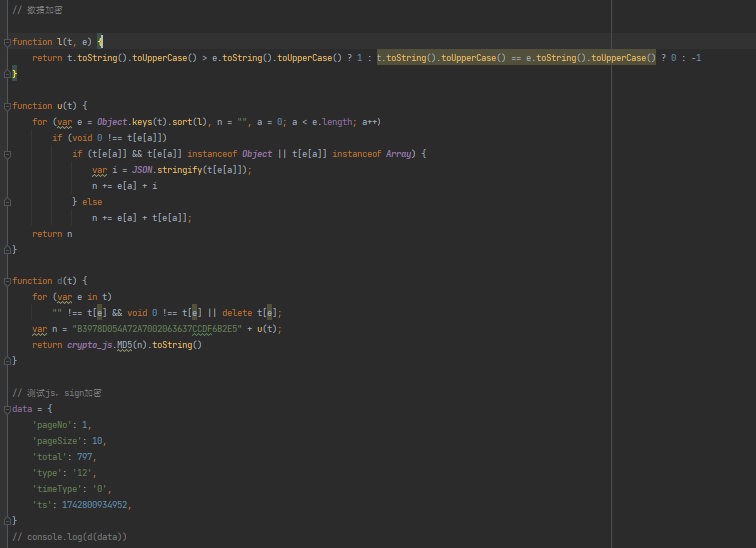Click the value 797
The image size is (756, 548).
pyautogui.click(x=84, y=457)
